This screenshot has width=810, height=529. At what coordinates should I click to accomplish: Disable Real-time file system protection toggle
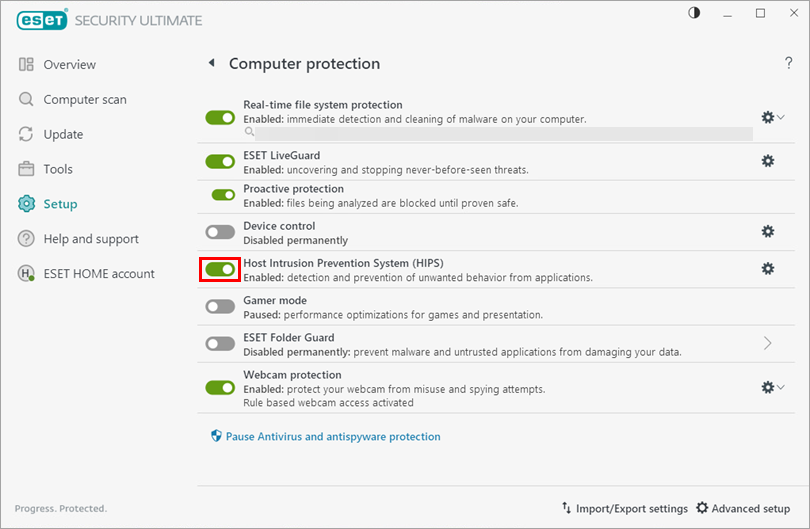click(220, 117)
